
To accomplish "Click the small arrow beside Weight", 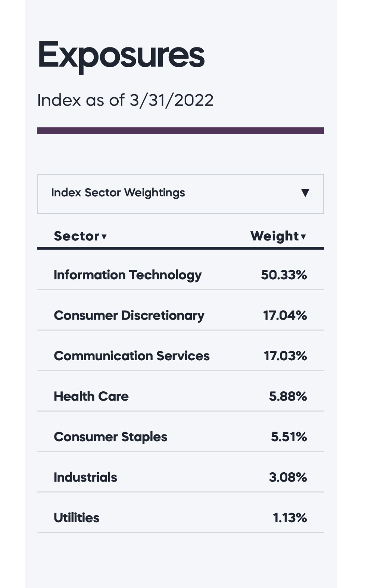I will (303, 237).
